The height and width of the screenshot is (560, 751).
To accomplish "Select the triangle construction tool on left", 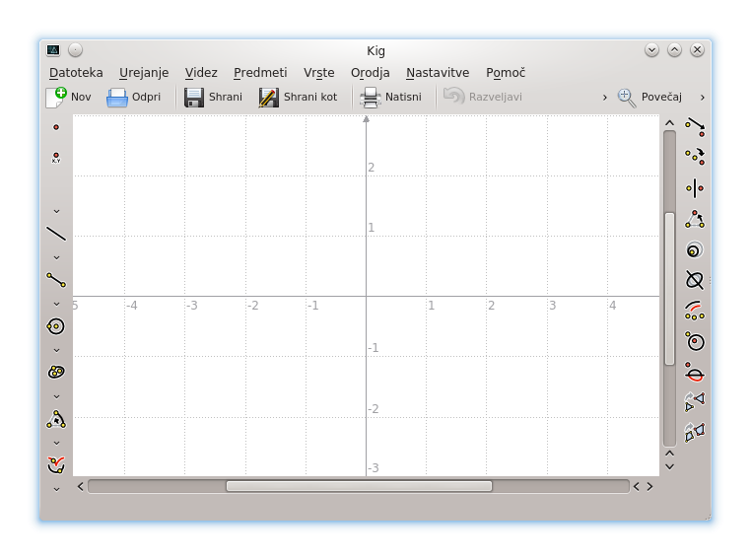I will (x=56, y=420).
